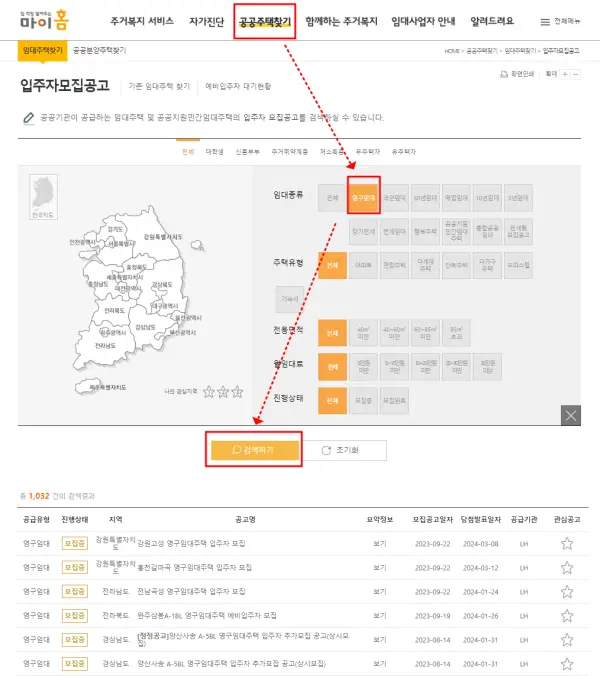Image resolution: width=600 pixels, height=676 pixels.
Task: Select the 유주택자 category tab
Action: pyautogui.click(x=404, y=152)
